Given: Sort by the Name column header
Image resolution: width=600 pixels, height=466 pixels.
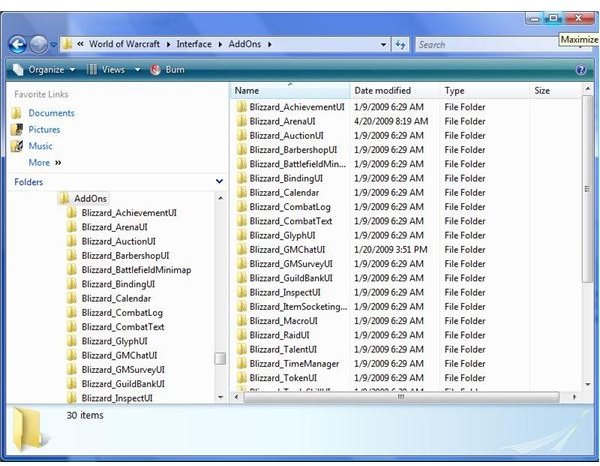Looking at the screenshot, I should (290, 91).
